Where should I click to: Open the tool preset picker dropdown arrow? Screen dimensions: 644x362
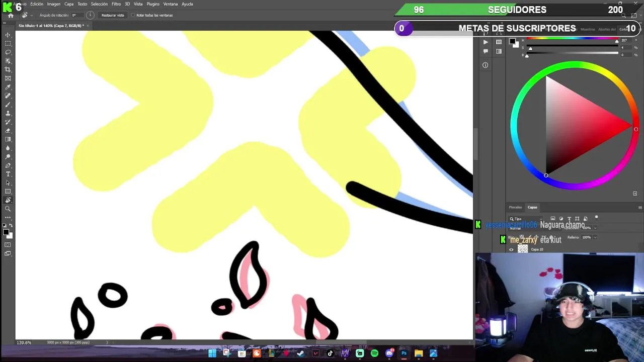[31, 16]
